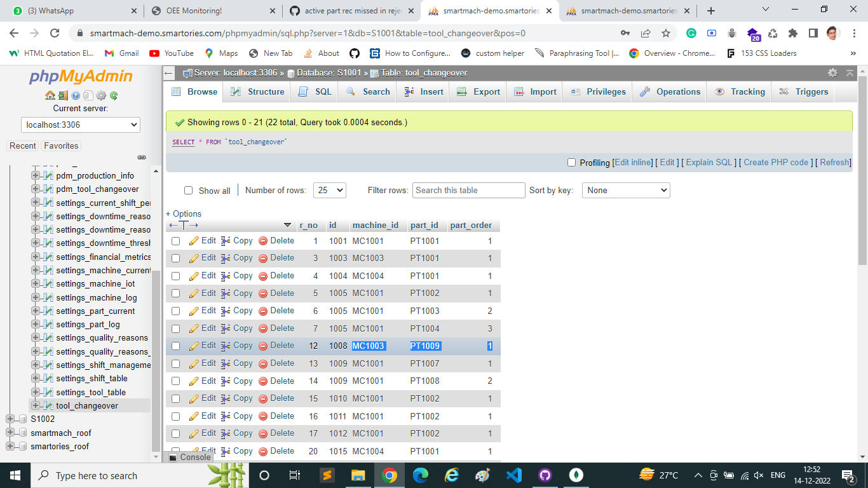Viewport: 868px width, 488px height.
Task: Click the Explain SQL link
Action: tap(708, 163)
